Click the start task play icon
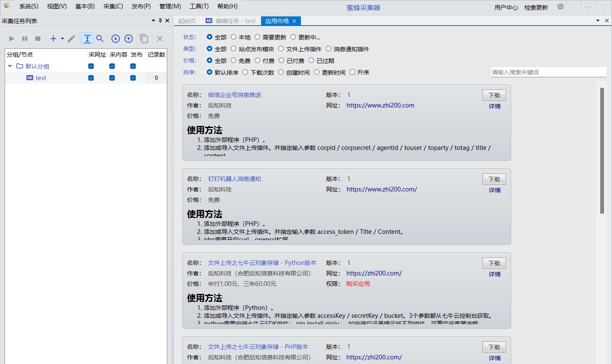612x364 pixels. [x=12, y=39]
